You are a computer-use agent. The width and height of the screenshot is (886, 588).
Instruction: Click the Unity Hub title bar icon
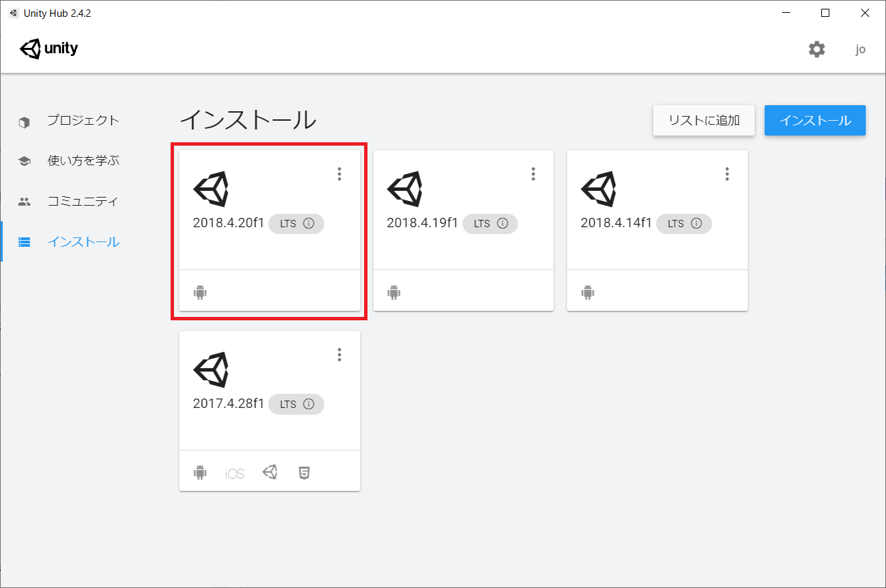coord(13,13)
